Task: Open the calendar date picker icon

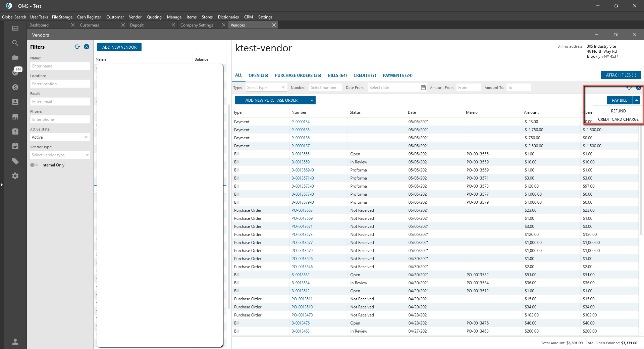Action: coord(423,88)
